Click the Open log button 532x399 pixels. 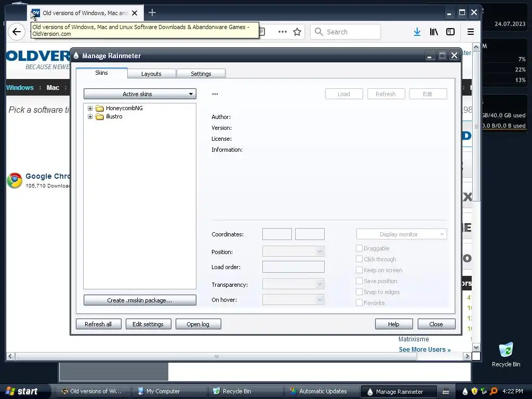point(198,324)
